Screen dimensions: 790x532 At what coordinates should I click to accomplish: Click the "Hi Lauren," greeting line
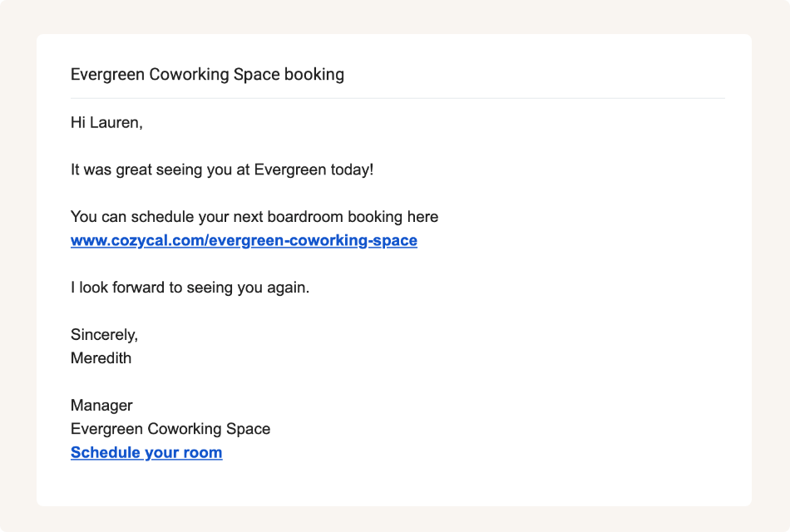click(106, 123)
